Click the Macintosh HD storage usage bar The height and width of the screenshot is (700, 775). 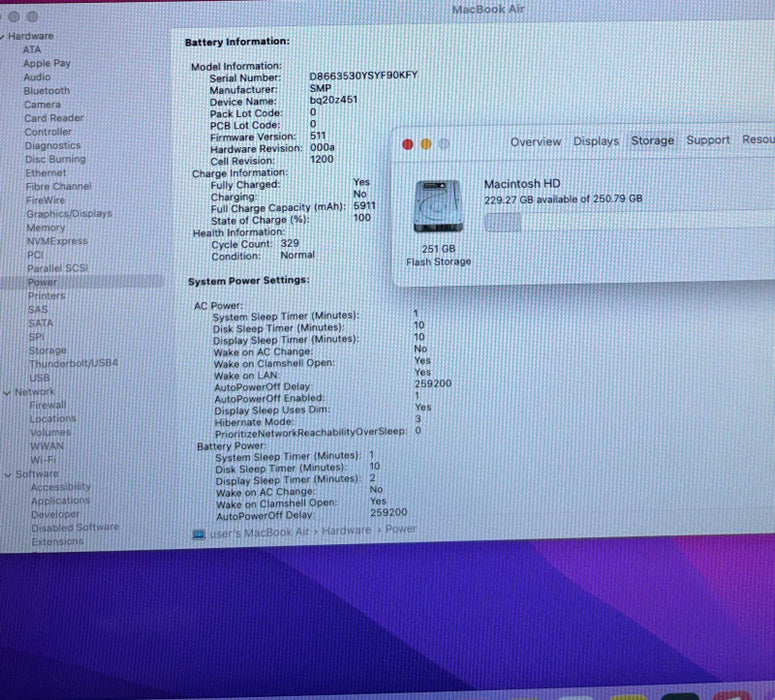pos(630,221)
